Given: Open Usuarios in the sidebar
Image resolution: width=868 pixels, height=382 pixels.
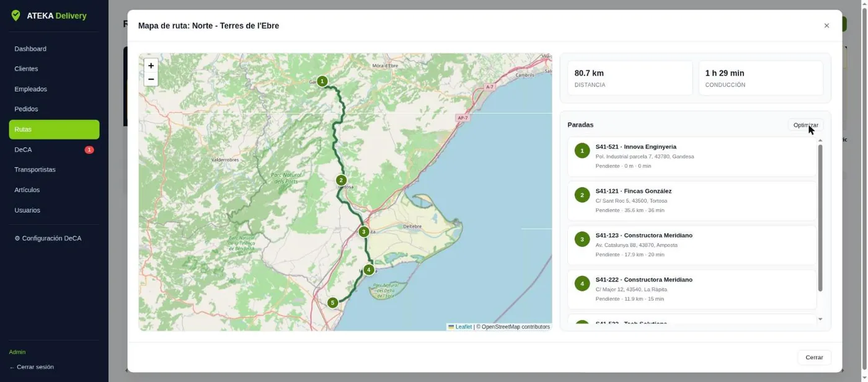Looking at the screenshot, I should point(54,210).
